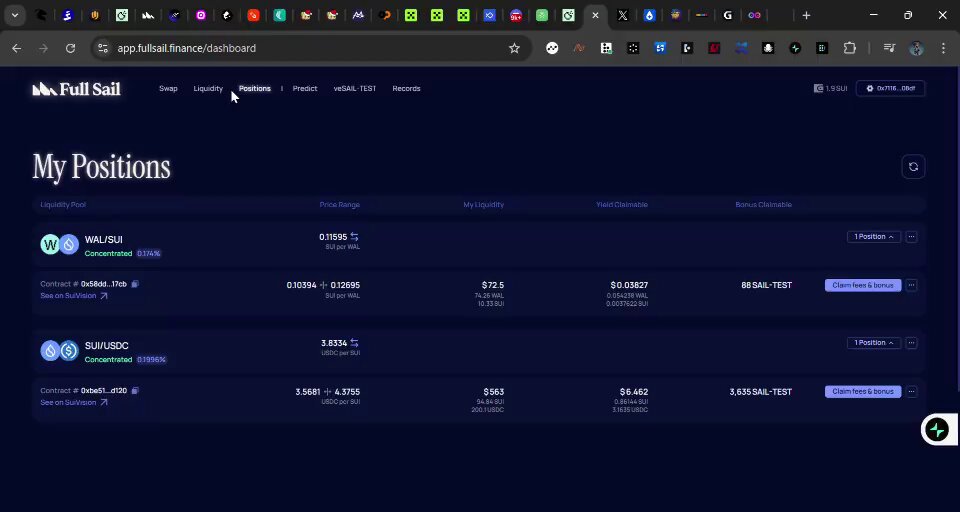
Task: Copy contract address 0x58dd...17cb
Action: [x=135, y=284]
